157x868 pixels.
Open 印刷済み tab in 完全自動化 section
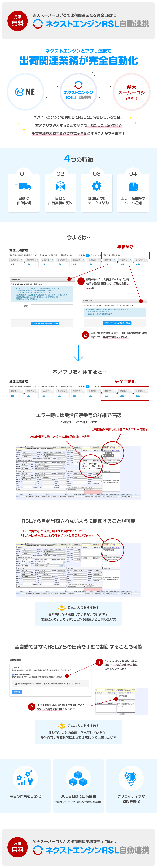coord(123,391)
